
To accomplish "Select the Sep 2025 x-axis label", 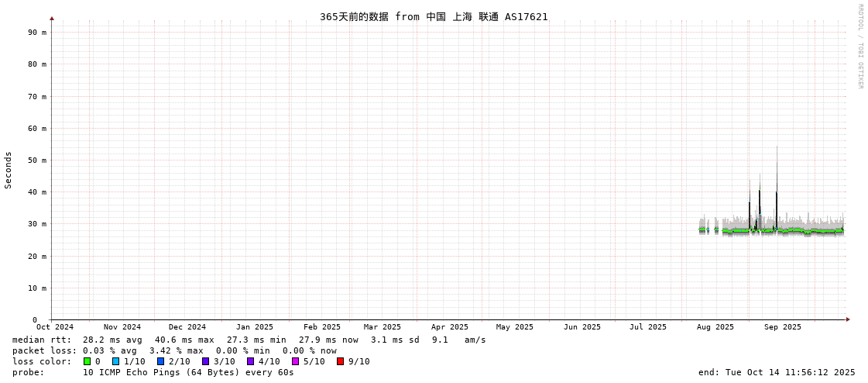I will pos(782,327).
